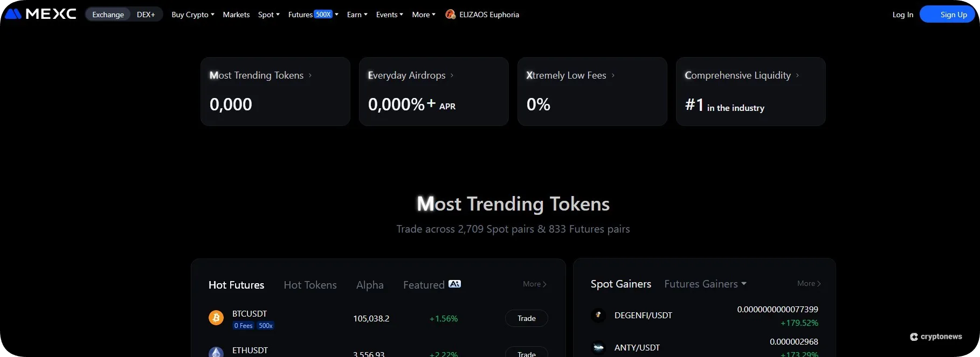Click the AI badge next to Featured
Image resolution: width=980 pixels, height=357 pixels.
pos(456,284)
